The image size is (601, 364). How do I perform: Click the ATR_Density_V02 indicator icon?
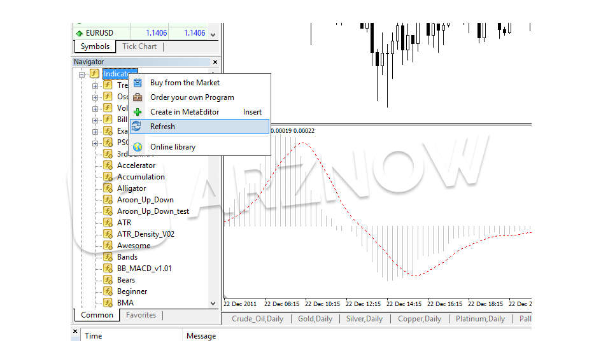pyautogui.click(x=108, y=234)
